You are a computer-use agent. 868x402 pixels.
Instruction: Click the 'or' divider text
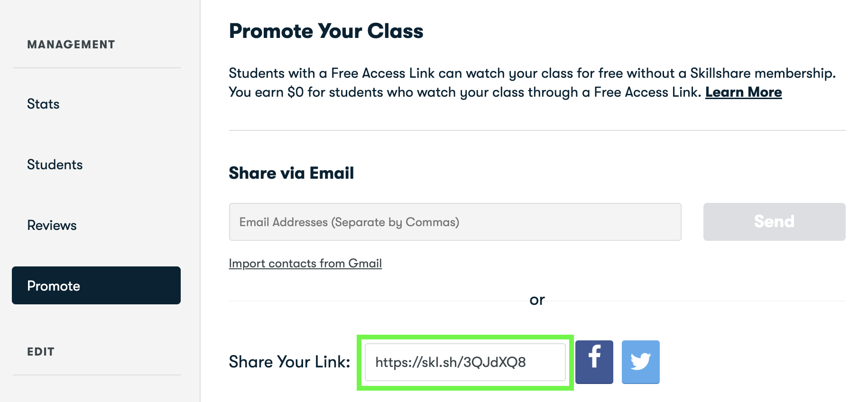click(x=537, y=299)
